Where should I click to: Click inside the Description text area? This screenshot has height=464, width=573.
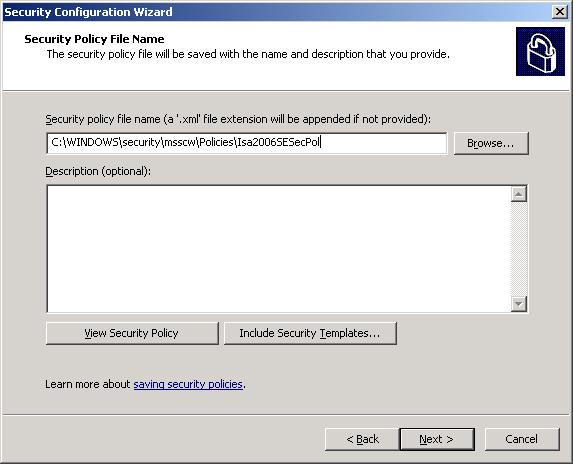point(279,249)
